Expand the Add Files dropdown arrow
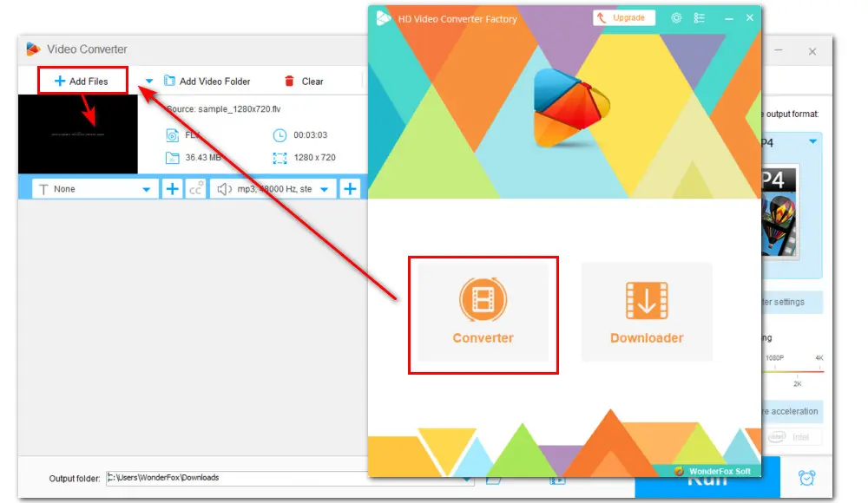 tap(148, 82)
